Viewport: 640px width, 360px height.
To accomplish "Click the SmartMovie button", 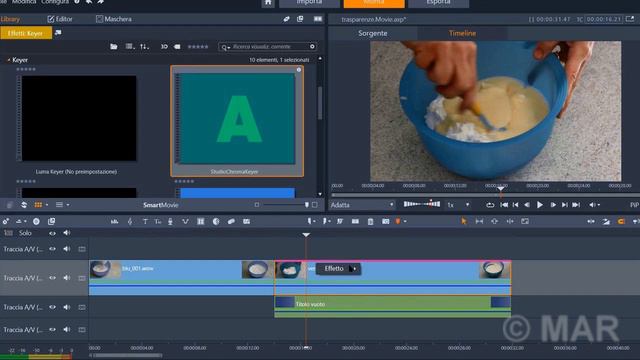I will coord(160,205).
